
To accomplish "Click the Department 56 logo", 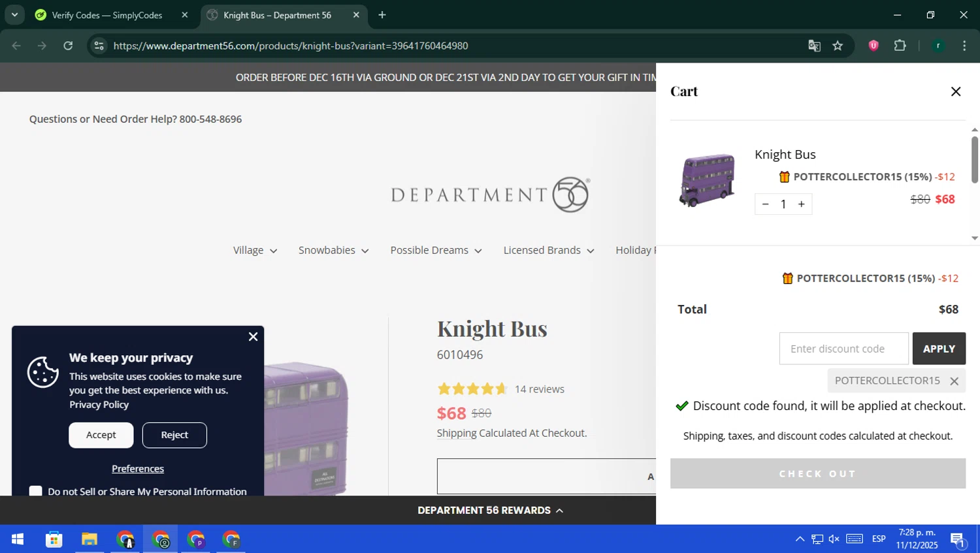I will 491,195.
